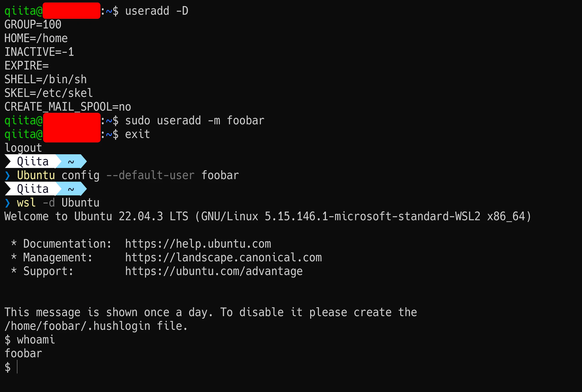Image resolution: width=582 pixels, height=392 pixels.
Task: Click the blue chevron before wsl command
Action: [x=7, y=203]
